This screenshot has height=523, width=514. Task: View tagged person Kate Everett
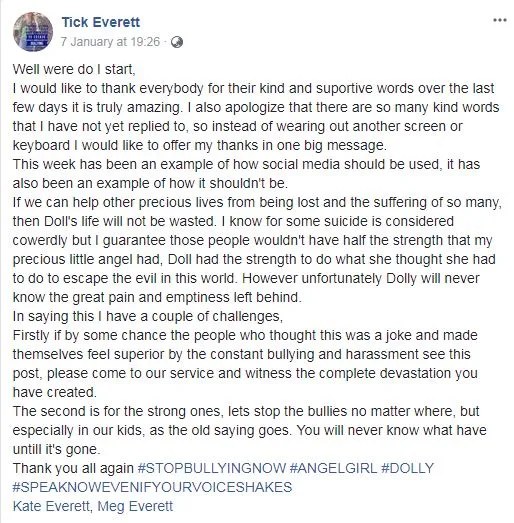(x=51, y=506)
